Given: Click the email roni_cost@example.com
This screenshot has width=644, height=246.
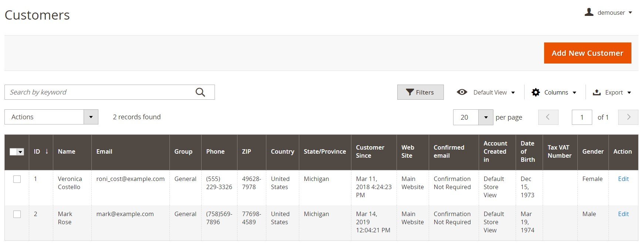Looking at the screenshot, I should tap(131, 179).
